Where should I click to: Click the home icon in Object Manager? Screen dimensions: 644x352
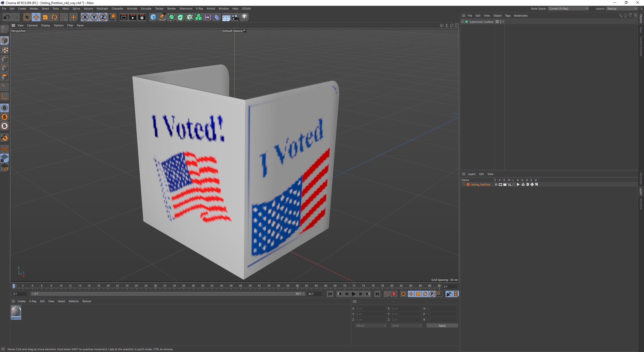625,16
